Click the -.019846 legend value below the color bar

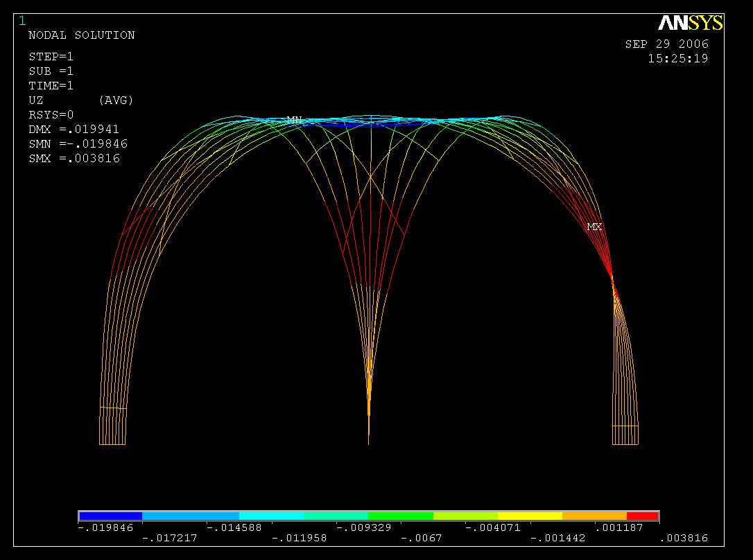[105, 528]
